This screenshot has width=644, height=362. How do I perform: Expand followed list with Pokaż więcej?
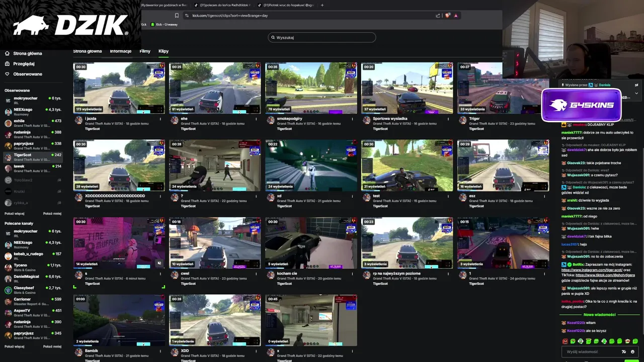click(x=15, y=213)
